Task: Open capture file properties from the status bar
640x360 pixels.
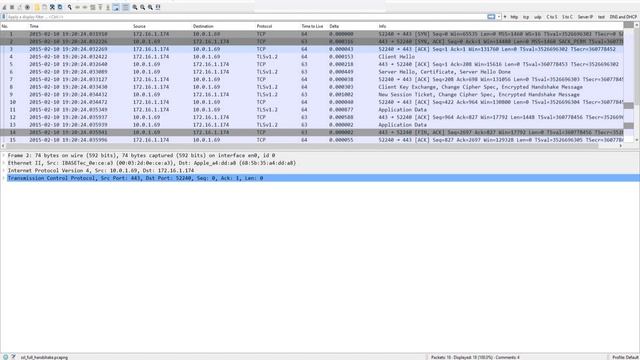Action: [13, 357]
